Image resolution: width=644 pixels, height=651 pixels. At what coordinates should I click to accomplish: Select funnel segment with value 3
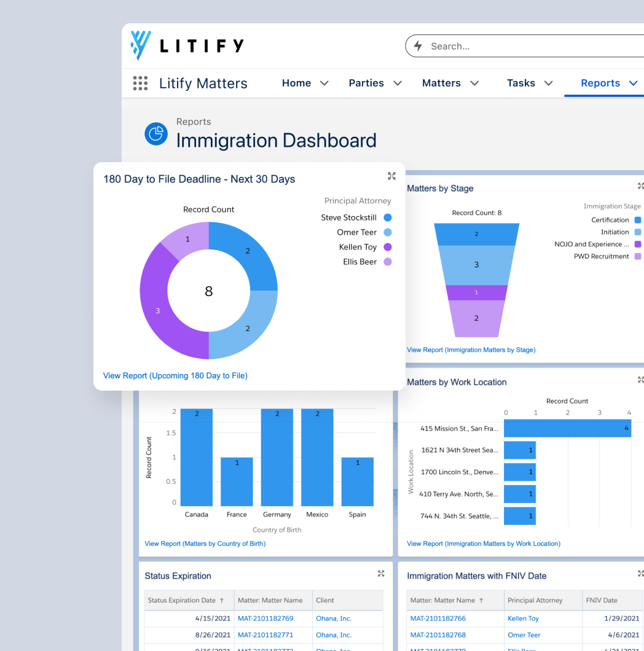click(x=476, y=265)
